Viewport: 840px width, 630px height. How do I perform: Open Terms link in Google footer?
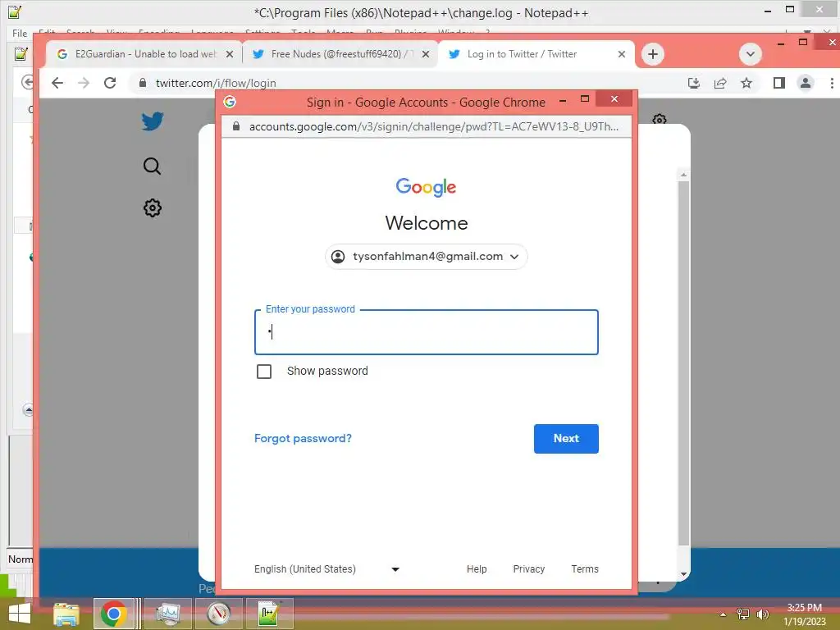(x=584, y=569)
